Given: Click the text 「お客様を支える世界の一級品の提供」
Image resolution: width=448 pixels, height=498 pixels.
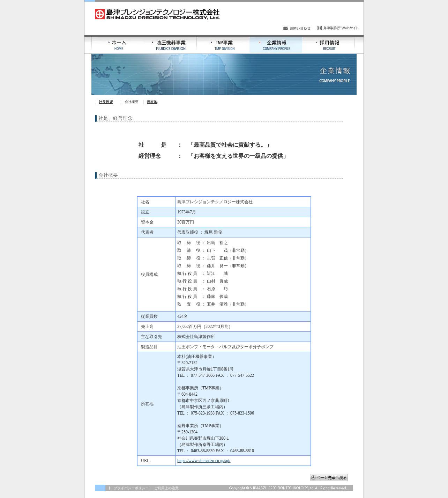Looking at the screenshot, I should pyautogui.click(x=238, y=156).
